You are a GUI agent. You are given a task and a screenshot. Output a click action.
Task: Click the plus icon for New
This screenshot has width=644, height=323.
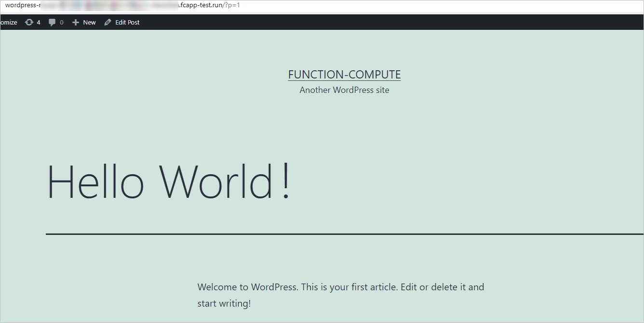point(75,22)
